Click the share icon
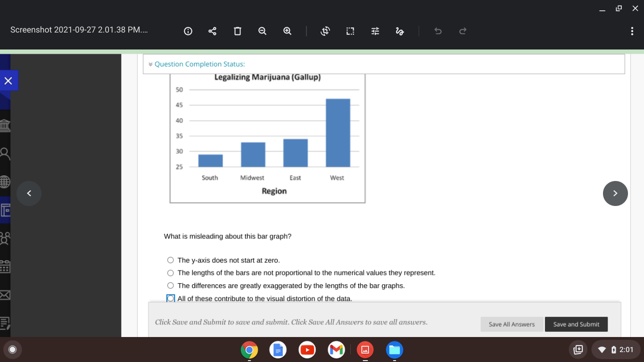This screenshot has height=362, width=644. coord(213,31)
